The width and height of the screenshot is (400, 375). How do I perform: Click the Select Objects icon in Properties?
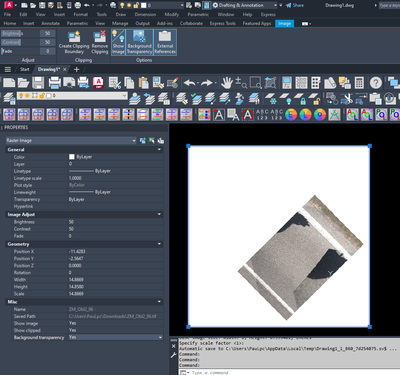point(152,141)
